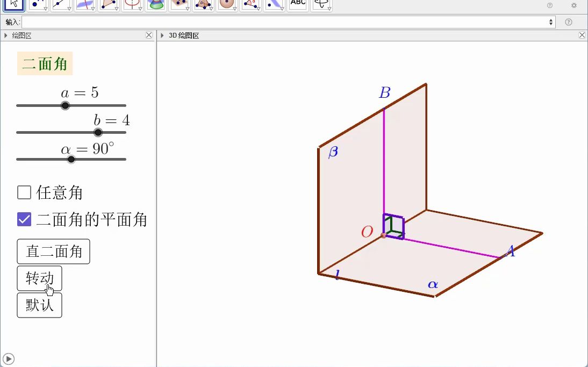Viewport: 588px width, 367px height.
Task: Click the 绘图区 panel title
Action: point(21,35)
